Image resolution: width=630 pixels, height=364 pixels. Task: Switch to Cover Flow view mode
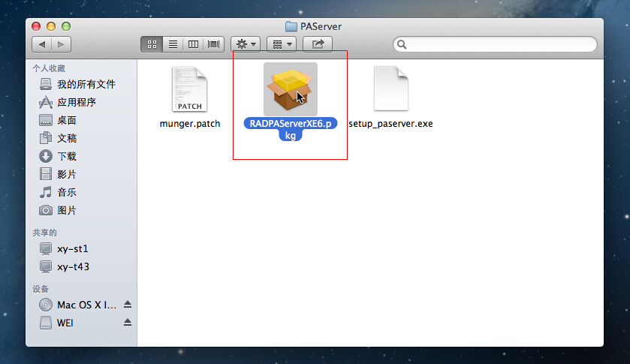pos(214,44)
